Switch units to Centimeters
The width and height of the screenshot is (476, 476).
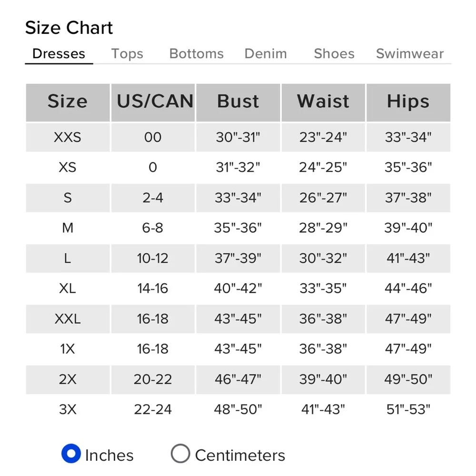tap(180, 454)
